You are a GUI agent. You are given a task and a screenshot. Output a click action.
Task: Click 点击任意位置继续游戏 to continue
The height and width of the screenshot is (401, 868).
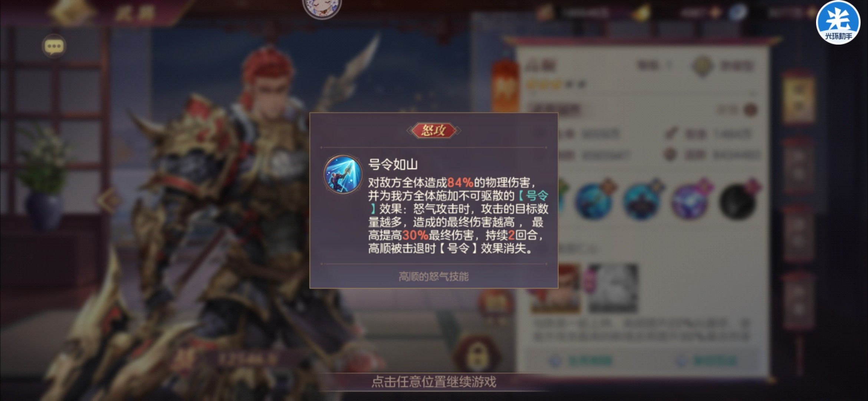click(434, 382)
